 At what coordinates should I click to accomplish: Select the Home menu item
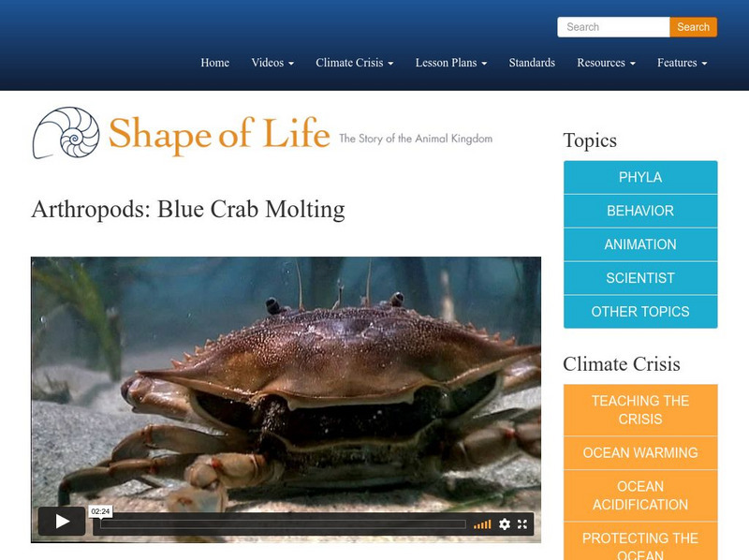(214, 63)
